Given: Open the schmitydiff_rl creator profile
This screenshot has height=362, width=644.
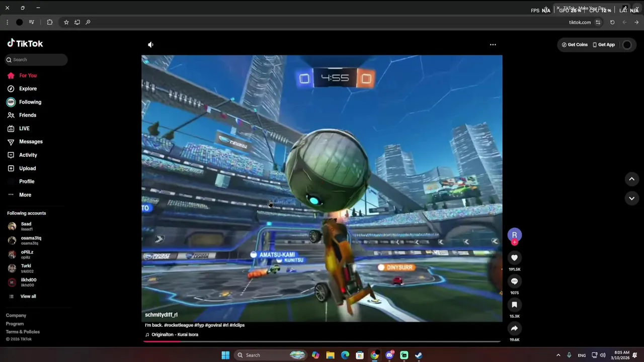Looking at the screenshot, I should [161, 315].
